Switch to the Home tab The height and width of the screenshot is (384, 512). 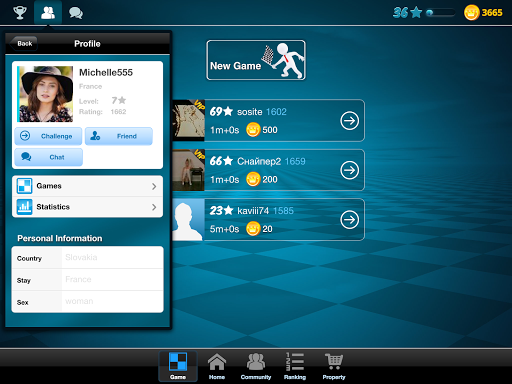[x=217, y=366]
